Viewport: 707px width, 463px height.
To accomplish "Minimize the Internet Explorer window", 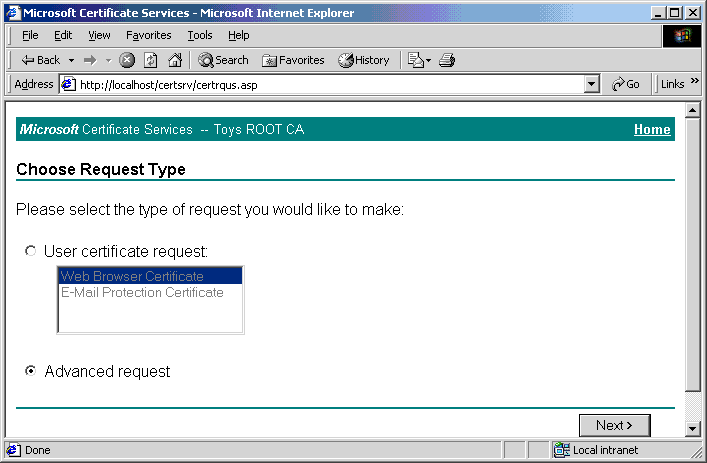I will click(658, 13).
